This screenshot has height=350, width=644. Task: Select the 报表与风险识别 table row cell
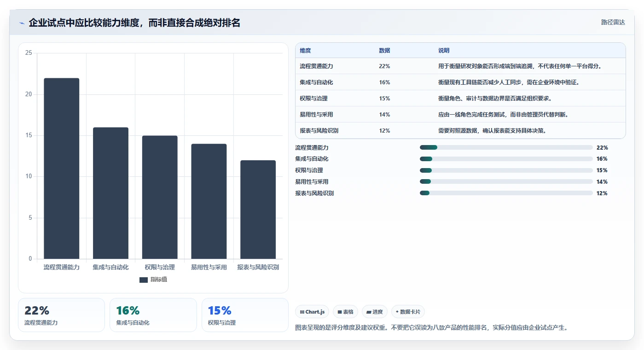(319, 131)
